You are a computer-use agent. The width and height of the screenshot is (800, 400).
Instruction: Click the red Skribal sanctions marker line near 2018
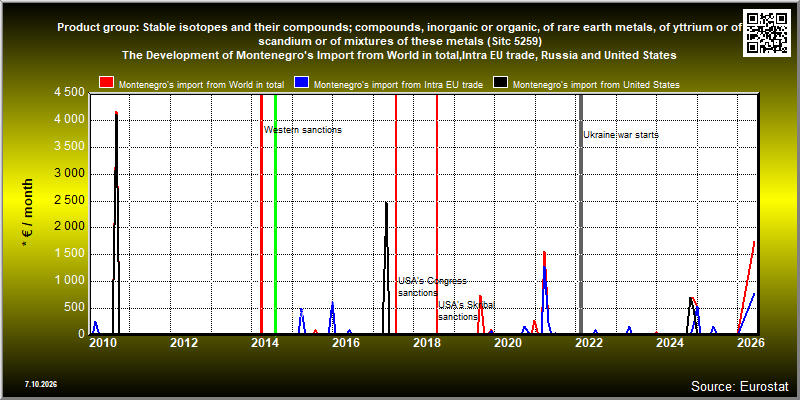(x=437, y=214)
